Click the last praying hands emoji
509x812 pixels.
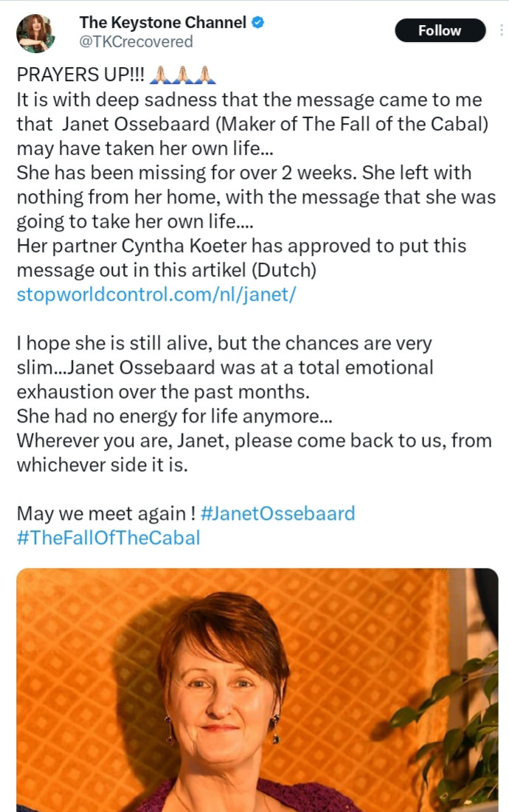(204, 75)
